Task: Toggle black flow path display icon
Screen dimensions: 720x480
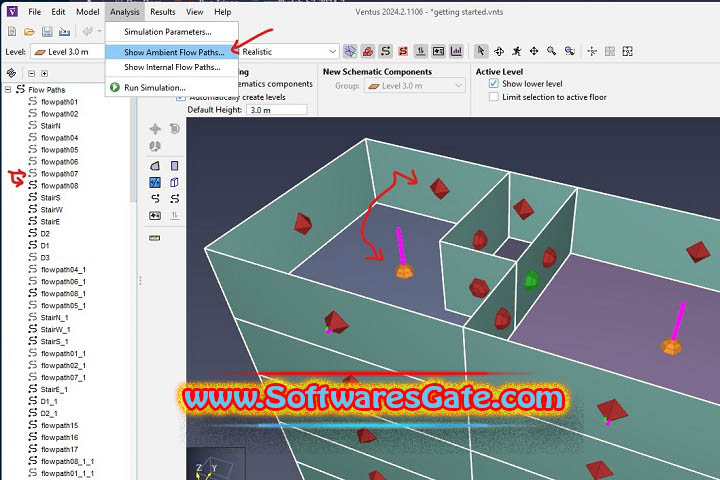Action: (386, 51)
